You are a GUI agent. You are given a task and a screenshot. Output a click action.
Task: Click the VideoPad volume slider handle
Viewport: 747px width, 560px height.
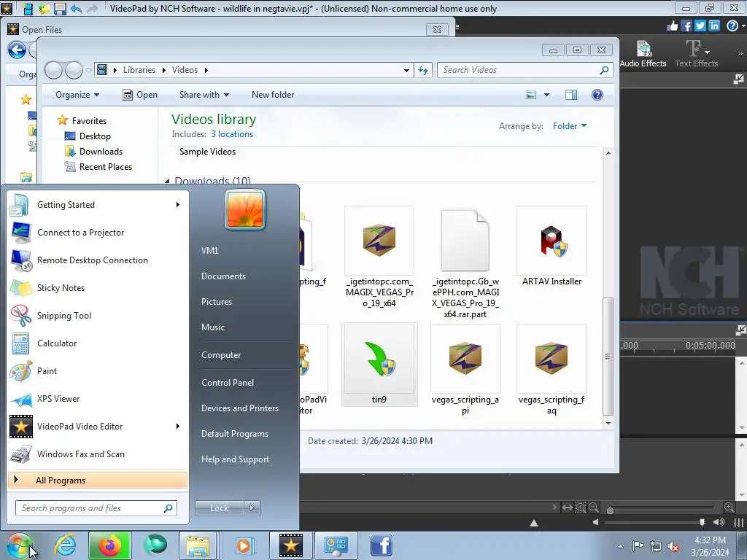coord(703,522)
